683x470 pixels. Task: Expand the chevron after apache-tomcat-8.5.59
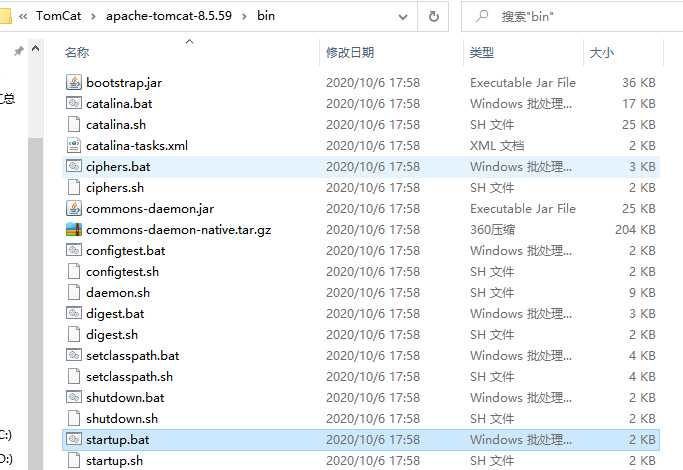244,17
